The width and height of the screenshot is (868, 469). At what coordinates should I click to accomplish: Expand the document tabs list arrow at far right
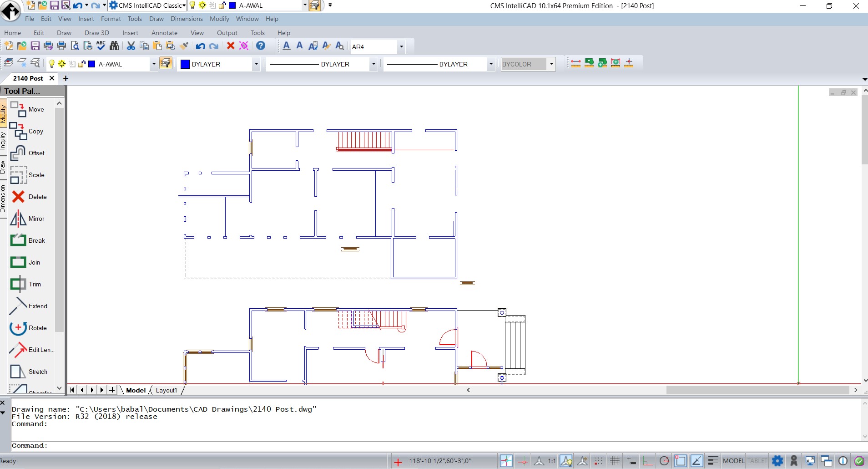click(x=864, y=79)
